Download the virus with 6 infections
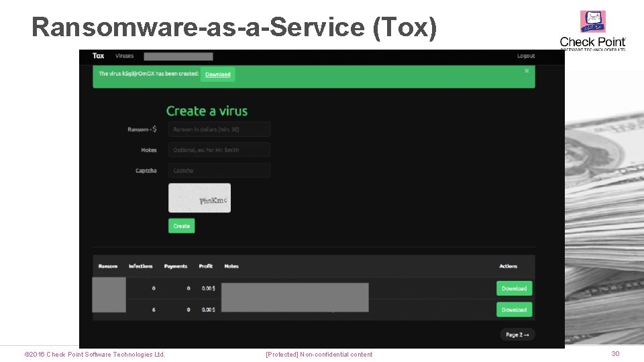 515,310
